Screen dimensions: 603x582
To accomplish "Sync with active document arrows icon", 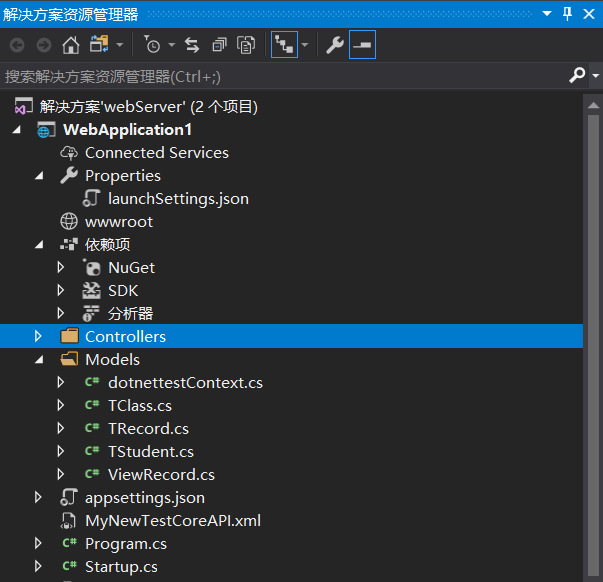I will pyautogui.click(x=192, y=45).
